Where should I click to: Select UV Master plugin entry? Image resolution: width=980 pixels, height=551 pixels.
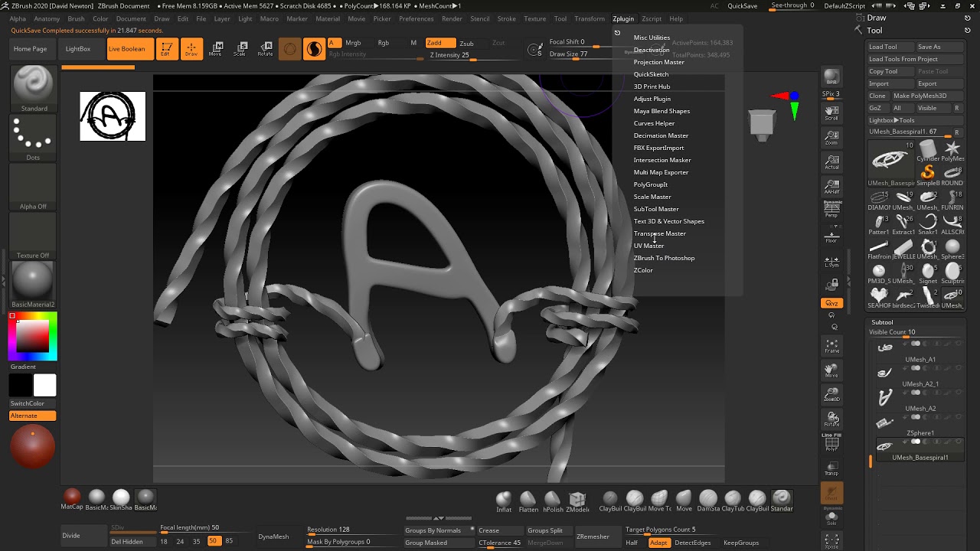(648, 246)
